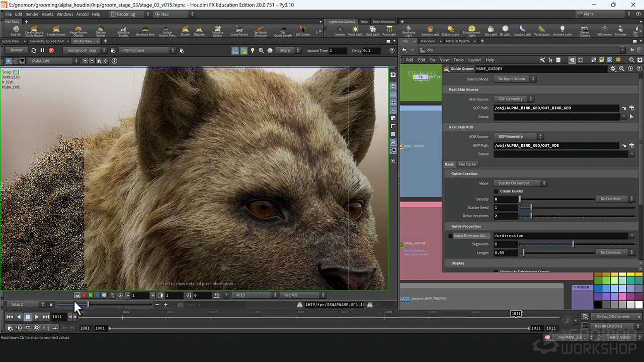Click the Render button
Screen dimensions: 644x362
(x=17, y=50)
